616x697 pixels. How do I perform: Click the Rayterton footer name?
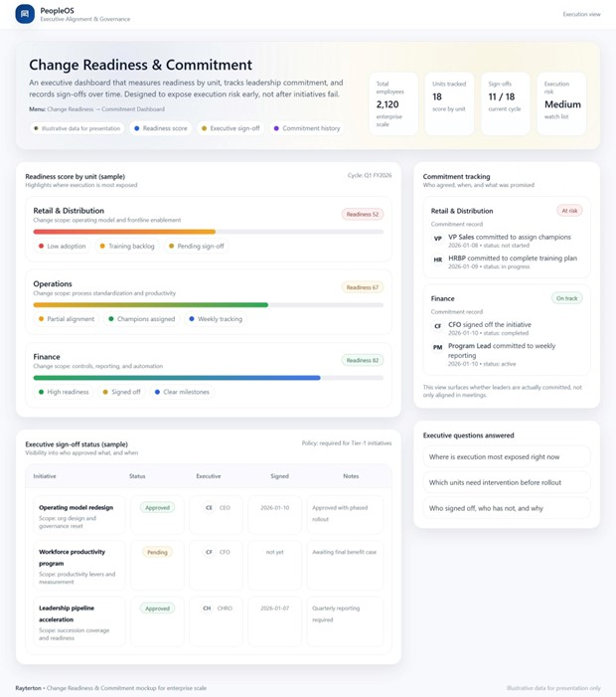pos(29,688)
